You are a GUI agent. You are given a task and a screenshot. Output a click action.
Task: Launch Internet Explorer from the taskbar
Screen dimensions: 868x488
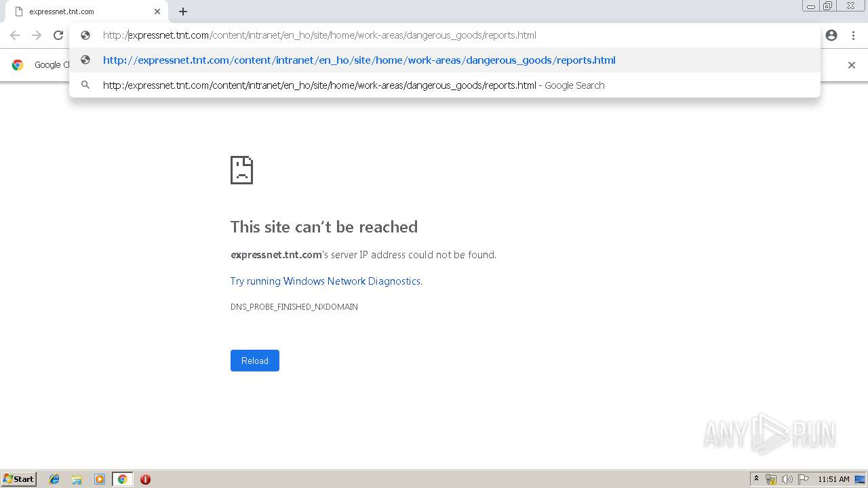coord(54,479)
